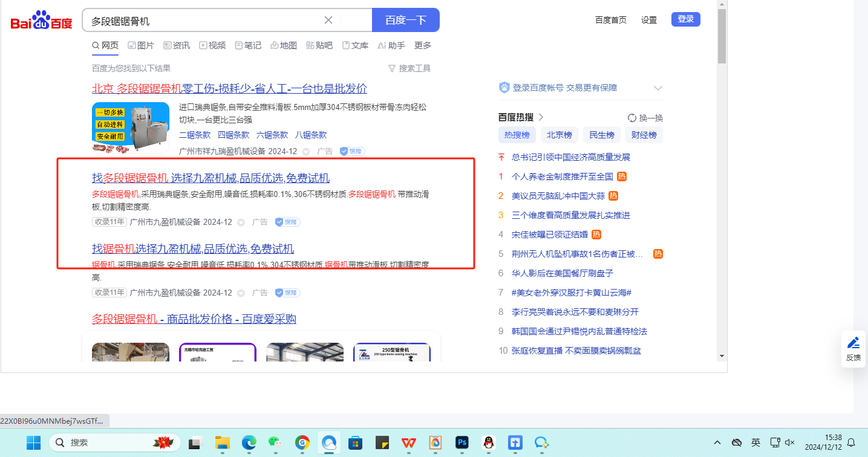Select the 北京榜 hot list tab
The width and height of the screenshot is (868, 457).
coord(559,135)
